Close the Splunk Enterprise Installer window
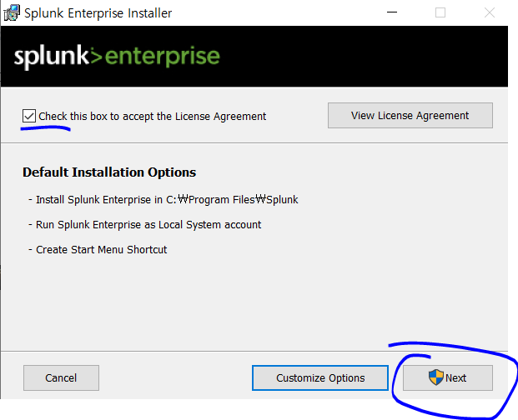 [x=490, y=12]
